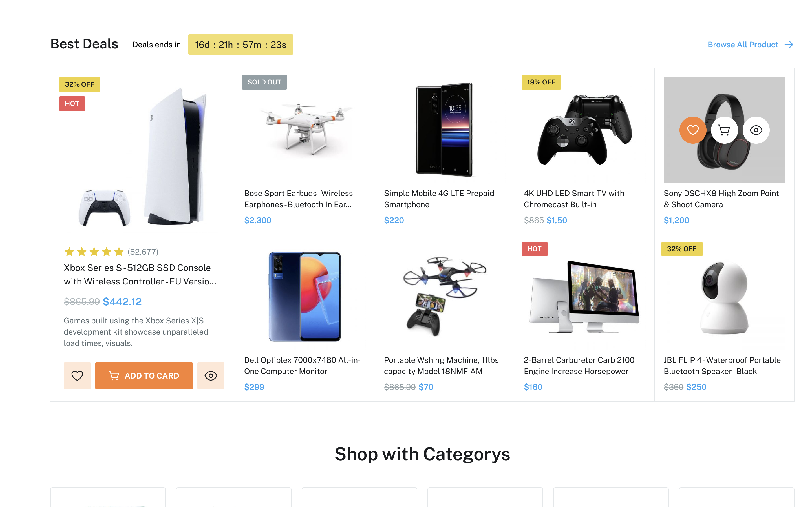The width and height of the screenshot is (812, 507).
Task: Click the heart wishlist icon on Sony camera
Action: pyautogui.click(x=692, y=130)
